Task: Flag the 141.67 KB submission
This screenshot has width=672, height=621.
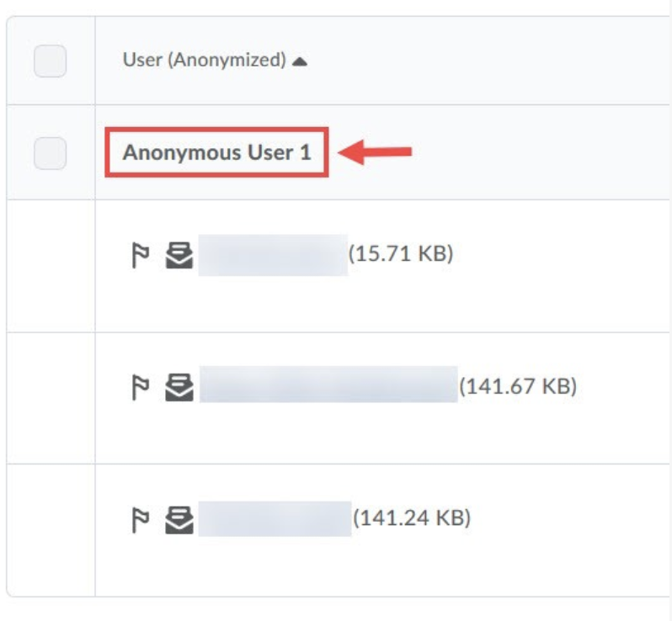Action: (x=140, y=387)
